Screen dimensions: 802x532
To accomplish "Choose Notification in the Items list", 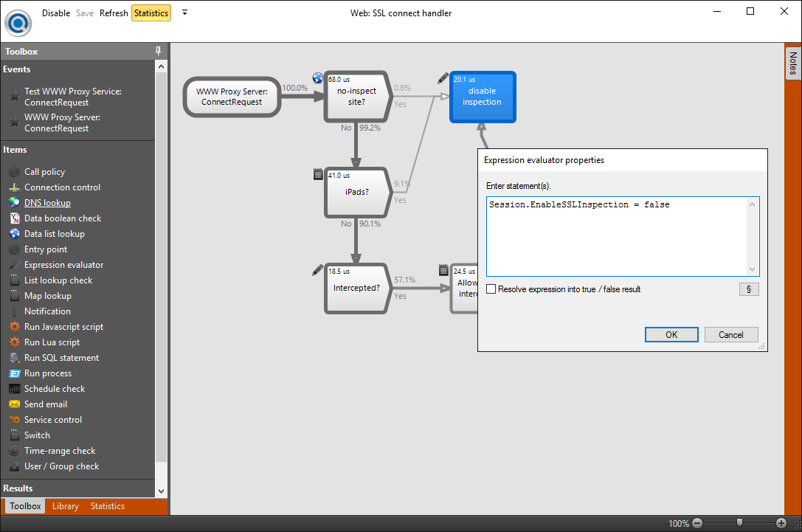I will click(x=47, y=311).
